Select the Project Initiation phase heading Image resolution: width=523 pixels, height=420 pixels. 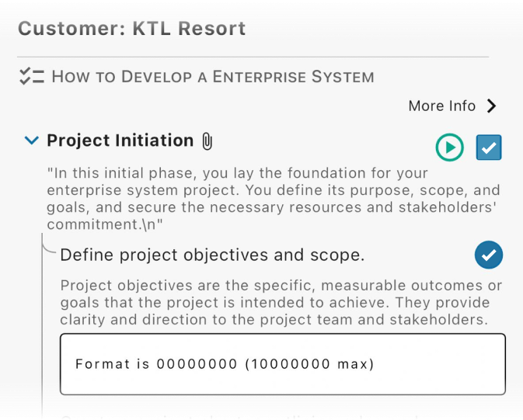[x=120, y=141]
